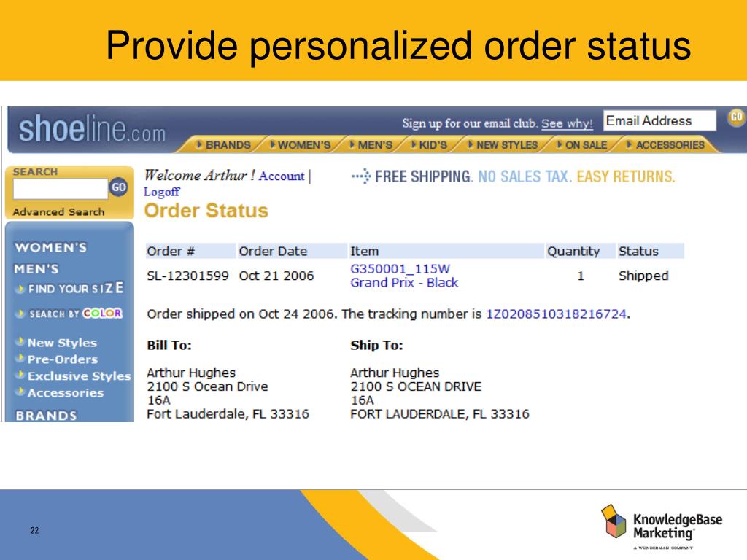Go to the On Sale tab
This screenshot has height=560, width=747.
click(583, 145)
